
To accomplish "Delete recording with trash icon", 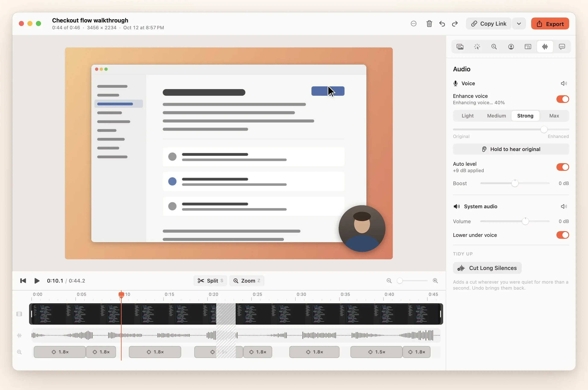I will (429, 24).
